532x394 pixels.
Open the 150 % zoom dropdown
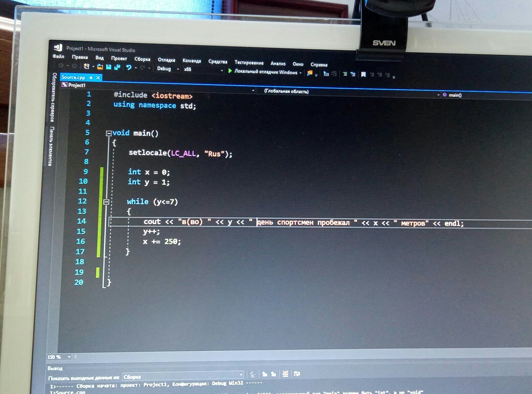[x=69, y=357]
